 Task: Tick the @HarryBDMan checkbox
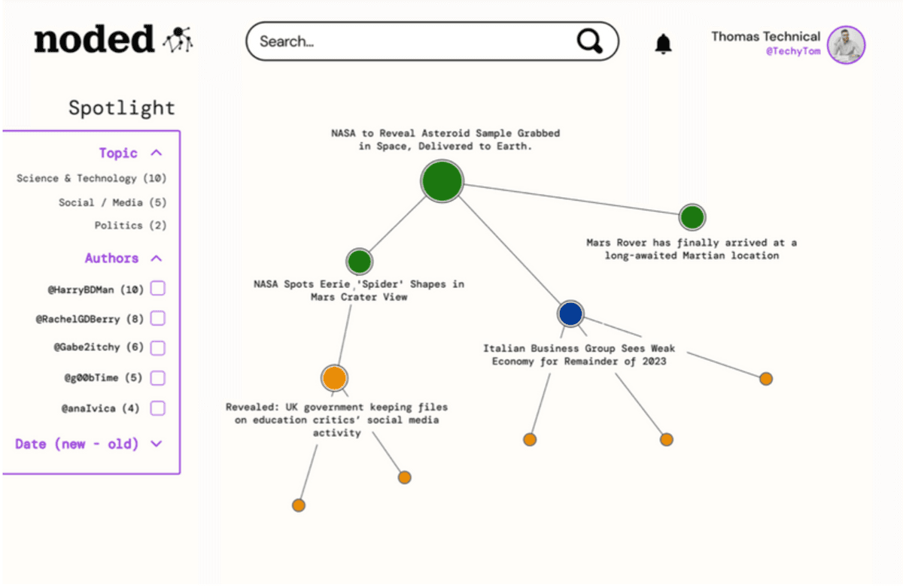point(158,289)
